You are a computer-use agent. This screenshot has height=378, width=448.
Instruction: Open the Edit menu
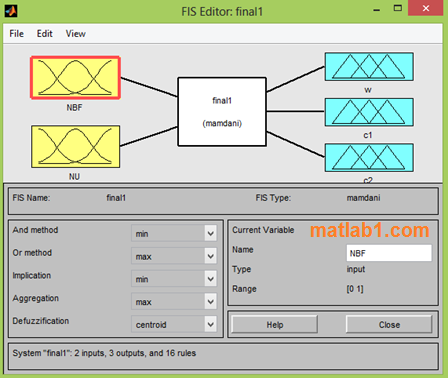click(45, 34)
